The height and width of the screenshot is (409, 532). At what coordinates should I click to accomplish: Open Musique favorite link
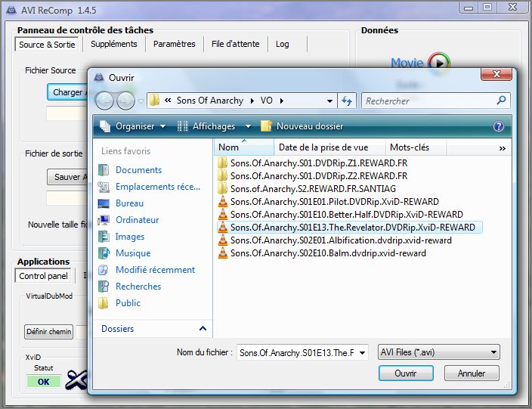133,253
